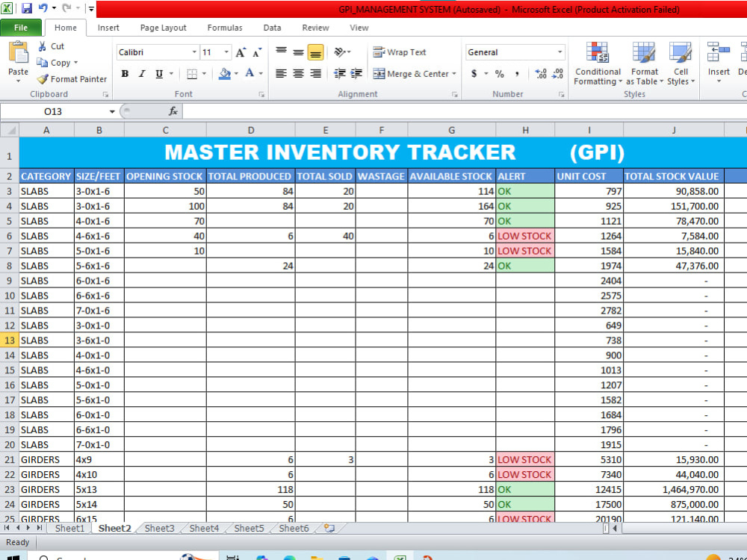Apply fill color with the paint bucket
The image size is (747, 560).
tap(224, 74)
